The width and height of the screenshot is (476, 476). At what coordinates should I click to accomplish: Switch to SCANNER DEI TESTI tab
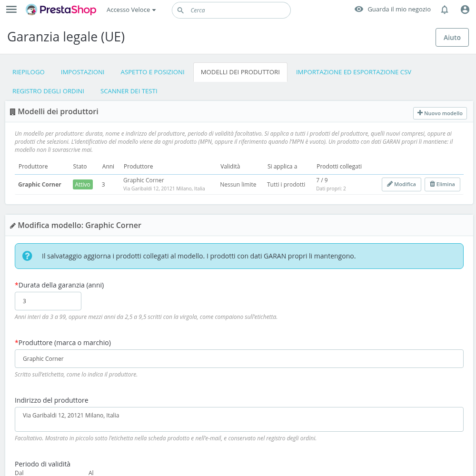129,91
